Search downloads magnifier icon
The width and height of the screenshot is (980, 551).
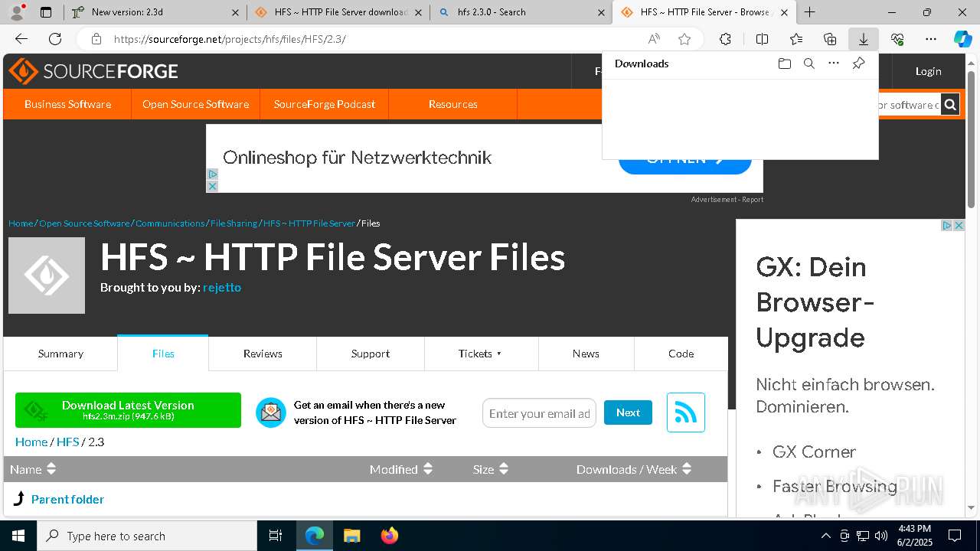[x=809, y=64]
